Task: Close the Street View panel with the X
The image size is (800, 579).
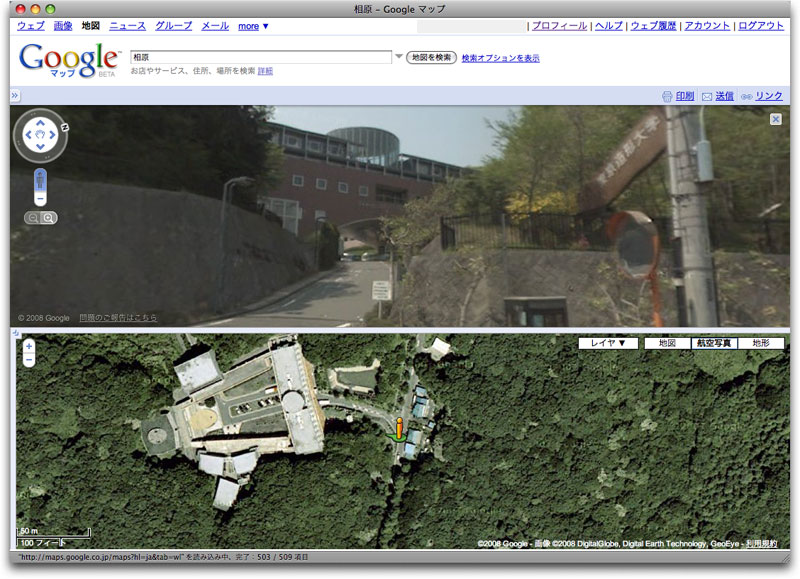Action: (x=776, y=119)
